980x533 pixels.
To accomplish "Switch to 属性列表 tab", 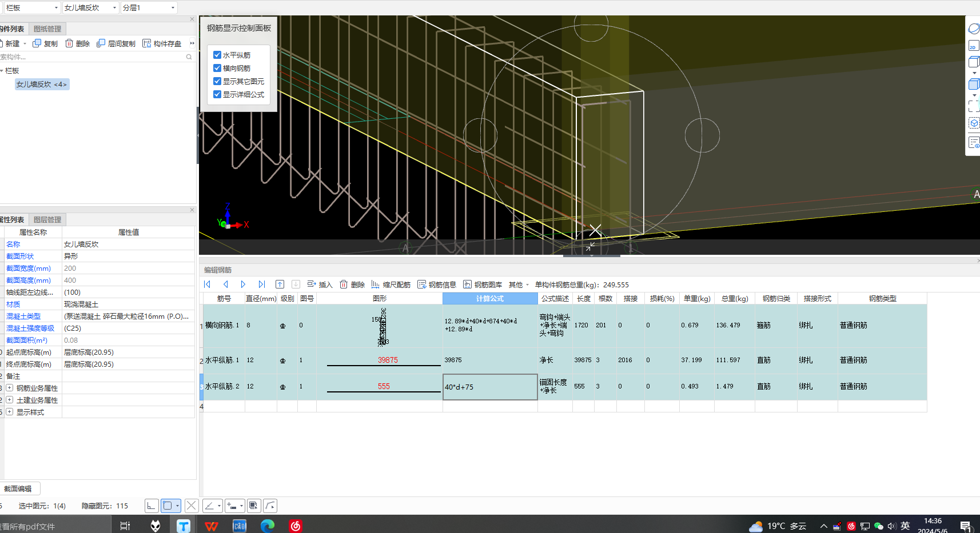I will pos(13,219).
